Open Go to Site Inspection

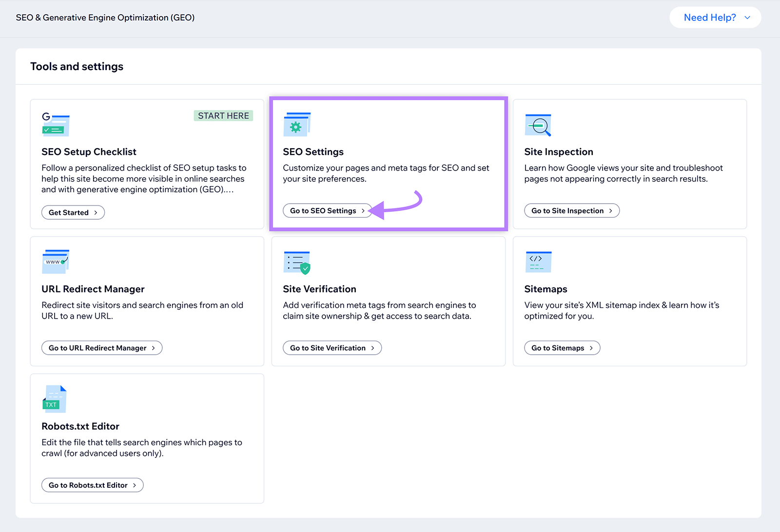(571, 210)
